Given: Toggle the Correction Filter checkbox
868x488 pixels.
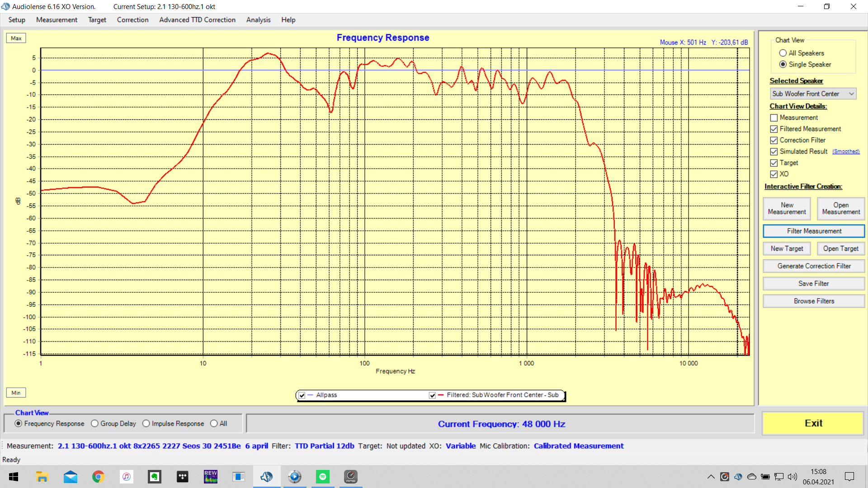Looking at the screenshot, I should click(x=774, y=141).
